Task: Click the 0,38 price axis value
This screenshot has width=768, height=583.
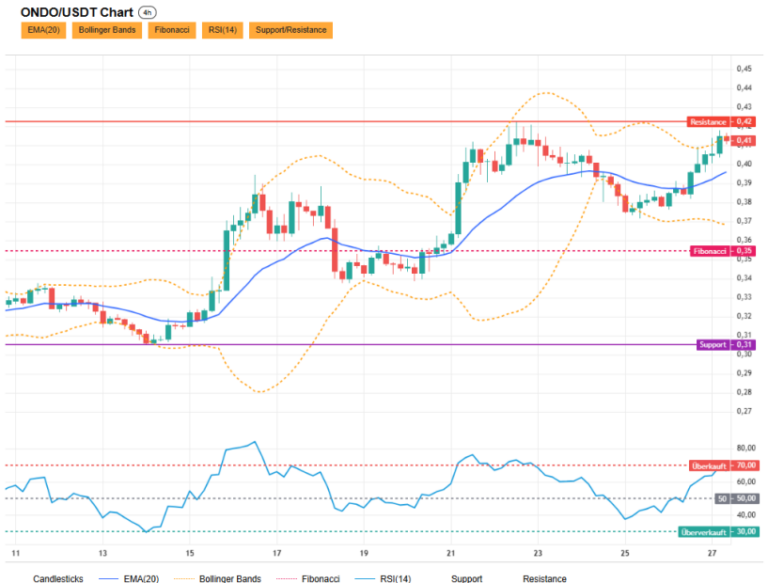Action: (x=744, y=202)
